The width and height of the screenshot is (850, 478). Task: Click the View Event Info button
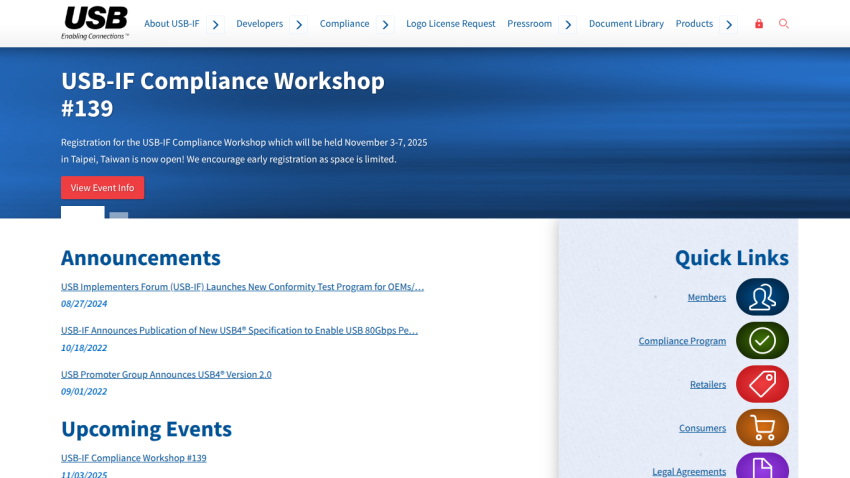102,188
